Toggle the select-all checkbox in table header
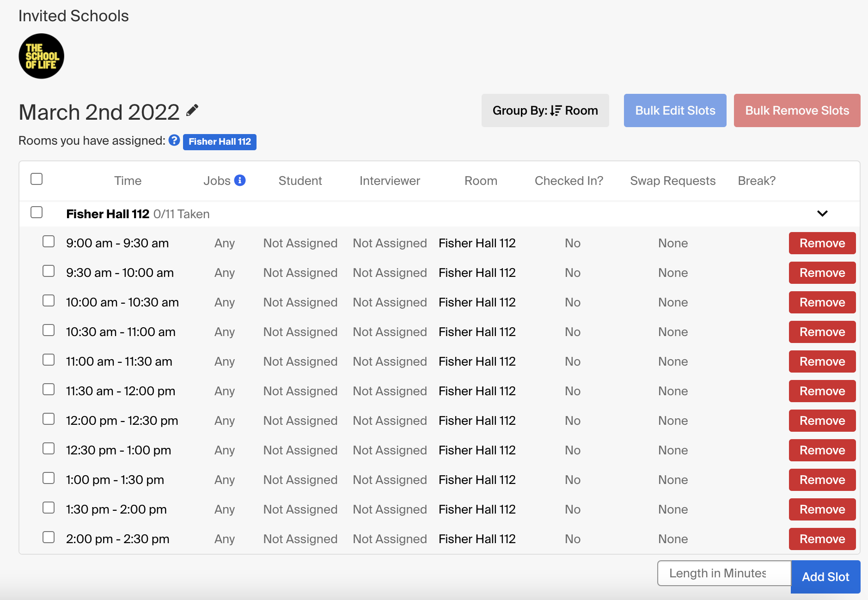The image size is (868, 600). coord(37,179)
